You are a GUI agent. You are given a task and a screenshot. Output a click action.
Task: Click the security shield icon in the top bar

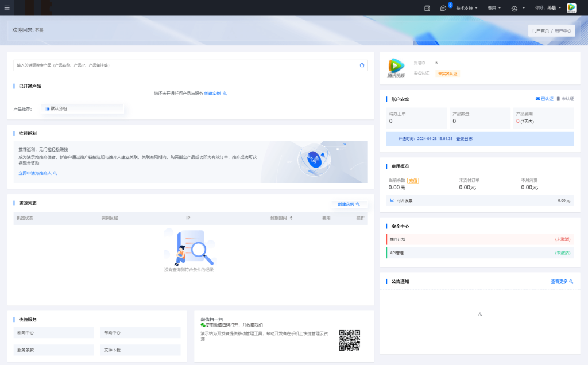(x=515, y=8)
